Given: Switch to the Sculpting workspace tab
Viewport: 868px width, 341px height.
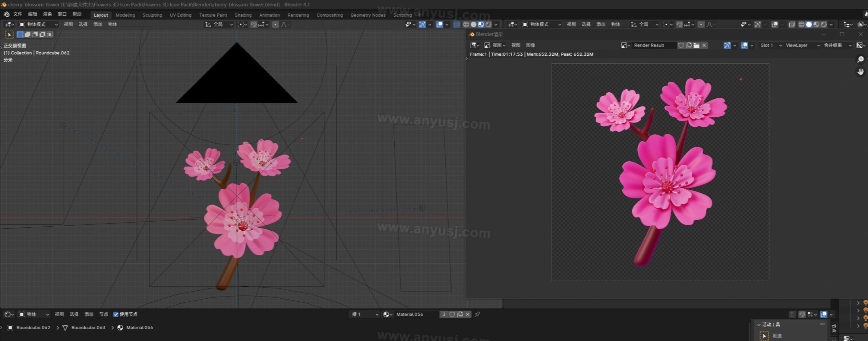Looking at the screenshot, I should click(x=152, y=15).
